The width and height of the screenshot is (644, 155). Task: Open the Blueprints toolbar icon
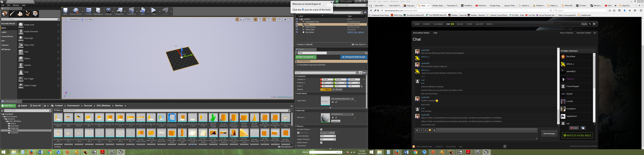(120, 11)
